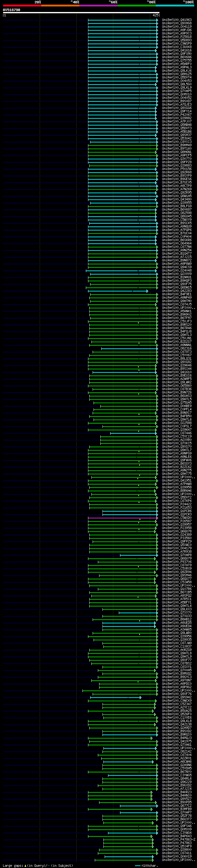
Task: Open hit UniRef100_O04119
Action: [x=177, y=26]
